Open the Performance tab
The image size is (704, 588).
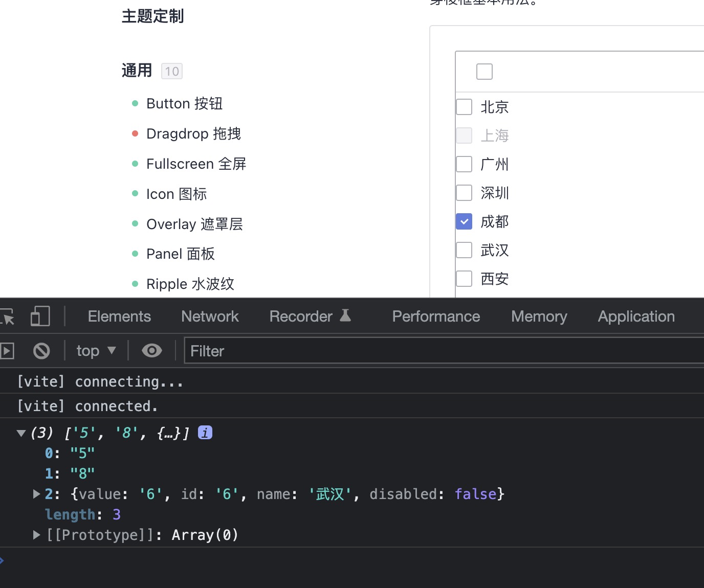[x=436, y=316]
